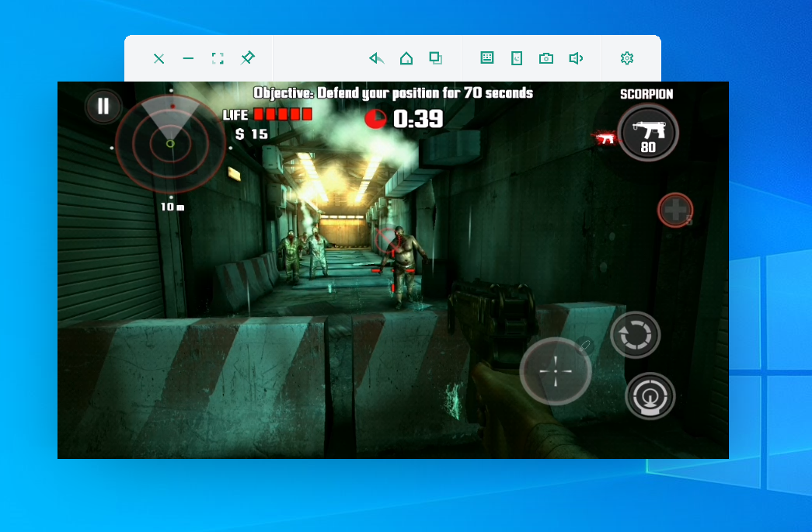812x532 pixels.
Task: Tap the circular-arrows reload button
Action: (x=635, y=336)
